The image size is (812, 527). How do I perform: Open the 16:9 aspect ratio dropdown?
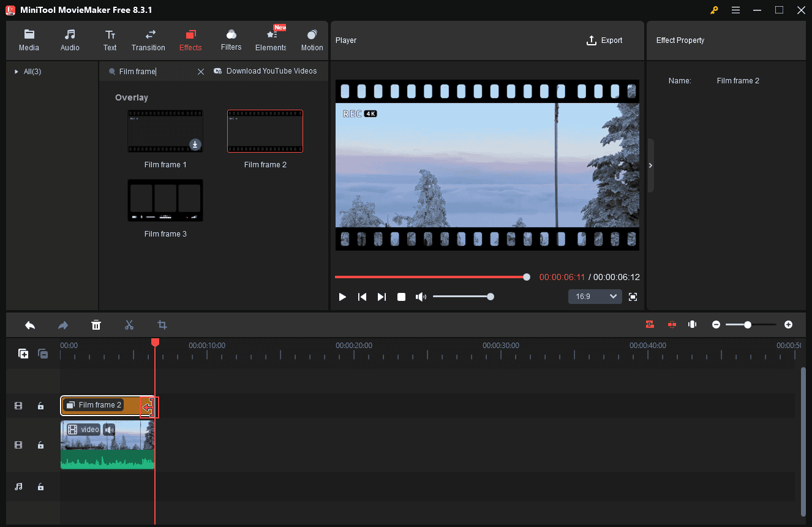click(595, 296)
